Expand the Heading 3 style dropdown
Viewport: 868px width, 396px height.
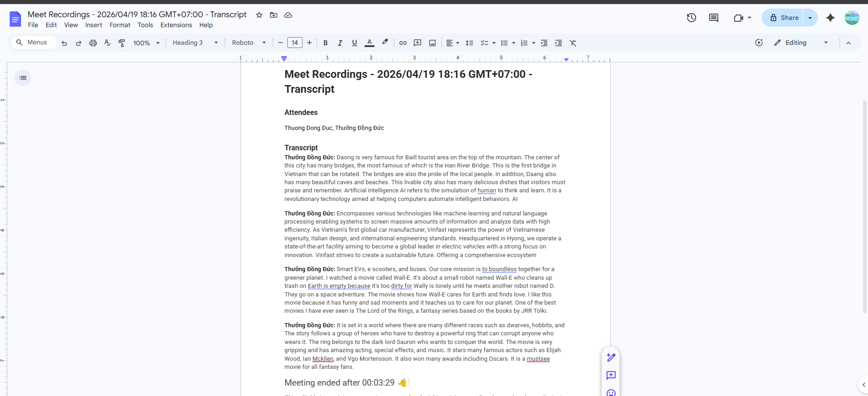195,43
